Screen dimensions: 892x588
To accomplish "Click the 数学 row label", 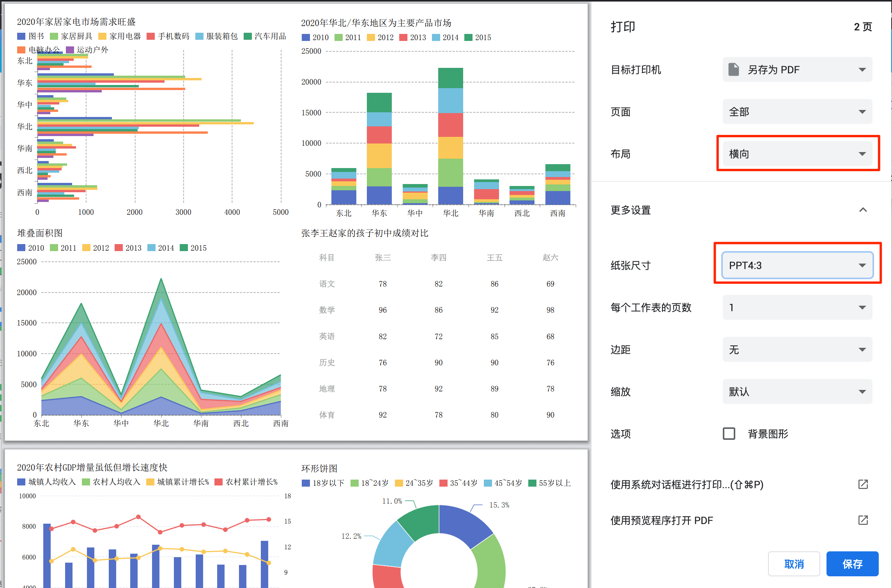I will (x=327, y=310).
